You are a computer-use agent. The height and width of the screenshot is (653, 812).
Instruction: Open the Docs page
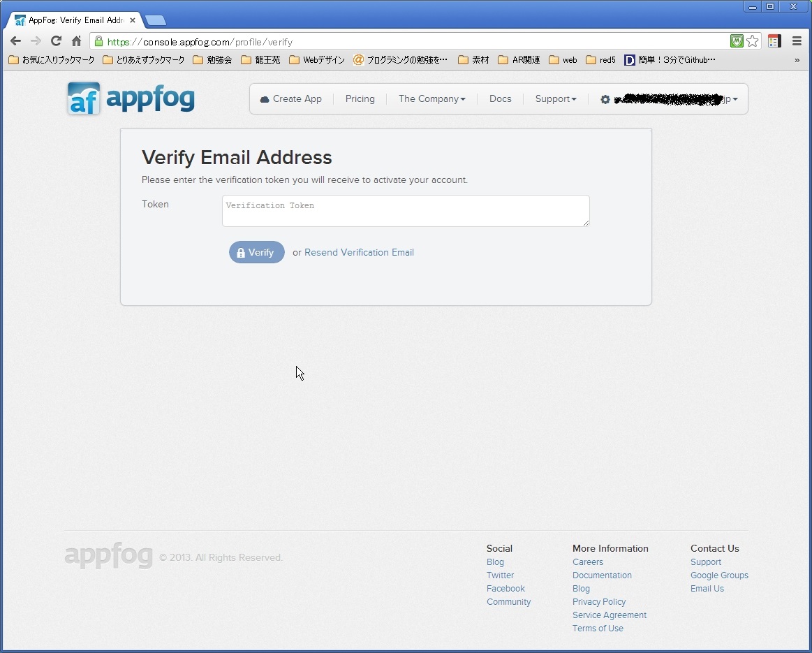(x=500, y=99)
